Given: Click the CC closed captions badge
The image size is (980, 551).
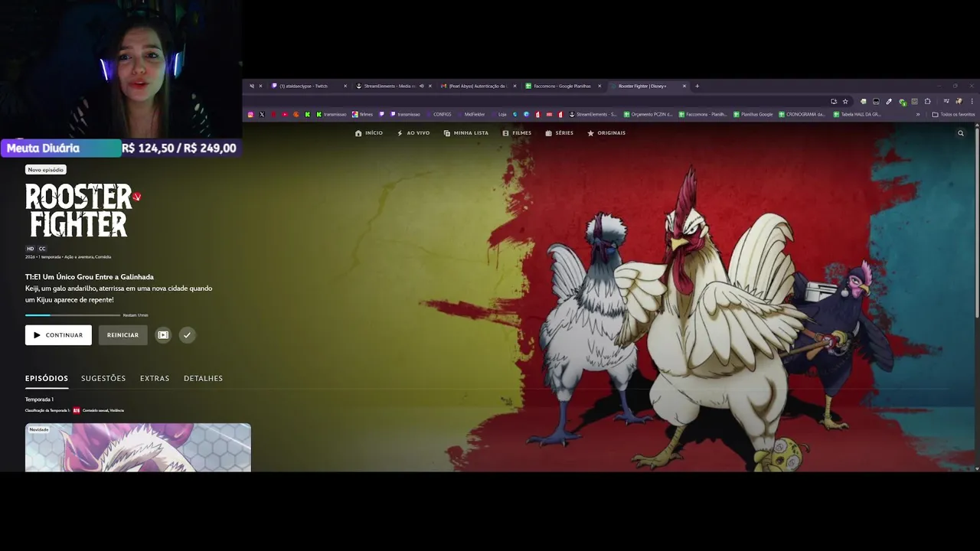Looking at the screenshot, I should click(x=42, y=249).
